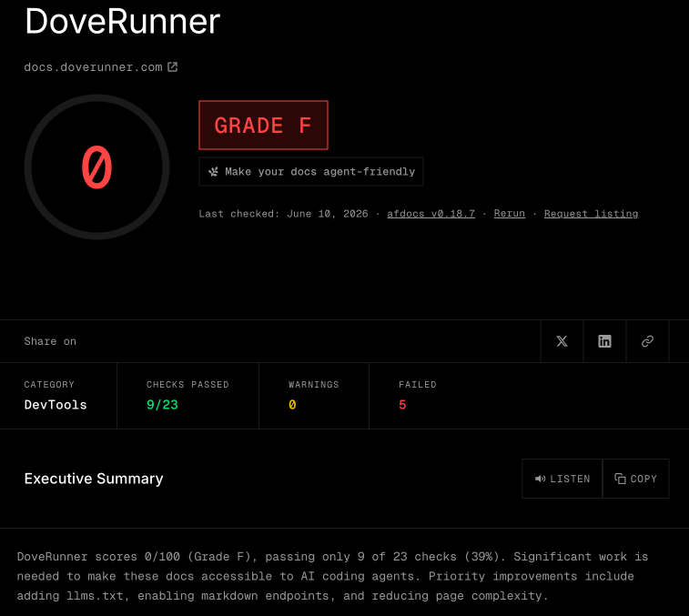Share on X (Twitter)
The image size is (689, 616).
pos(562,341)
